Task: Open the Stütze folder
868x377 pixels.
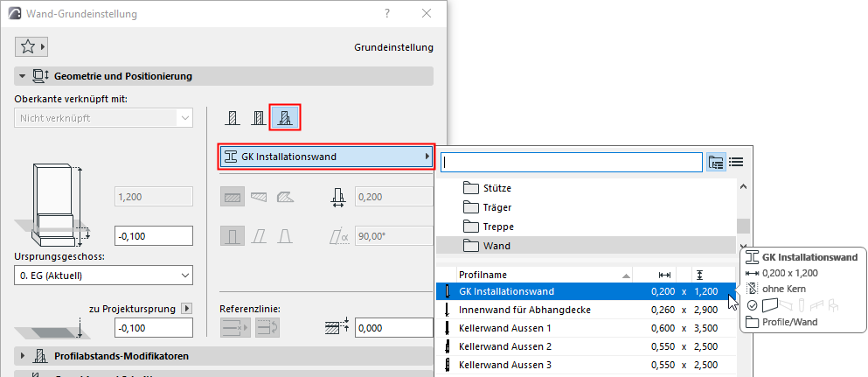Action: point(496,188)
